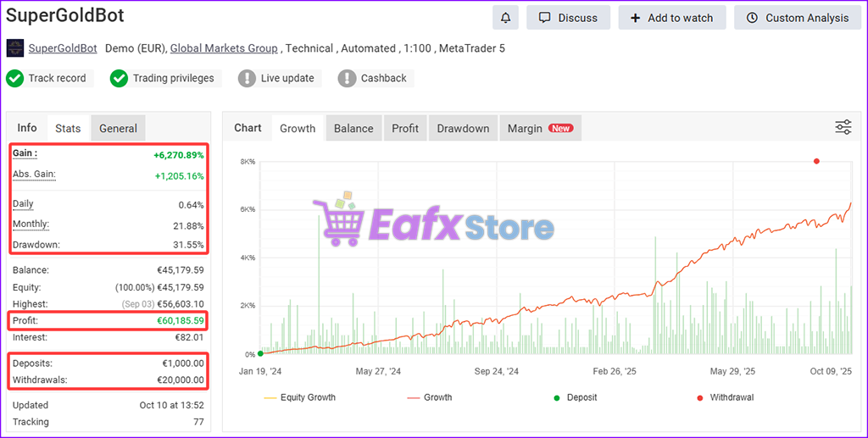Select the Growth chart tab
868x438 pixels.
[298, 128]
